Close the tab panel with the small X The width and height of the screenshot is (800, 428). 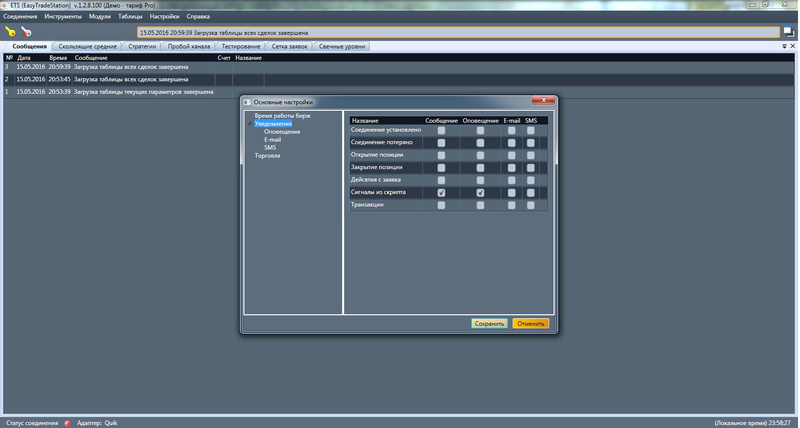coord(792,46)
